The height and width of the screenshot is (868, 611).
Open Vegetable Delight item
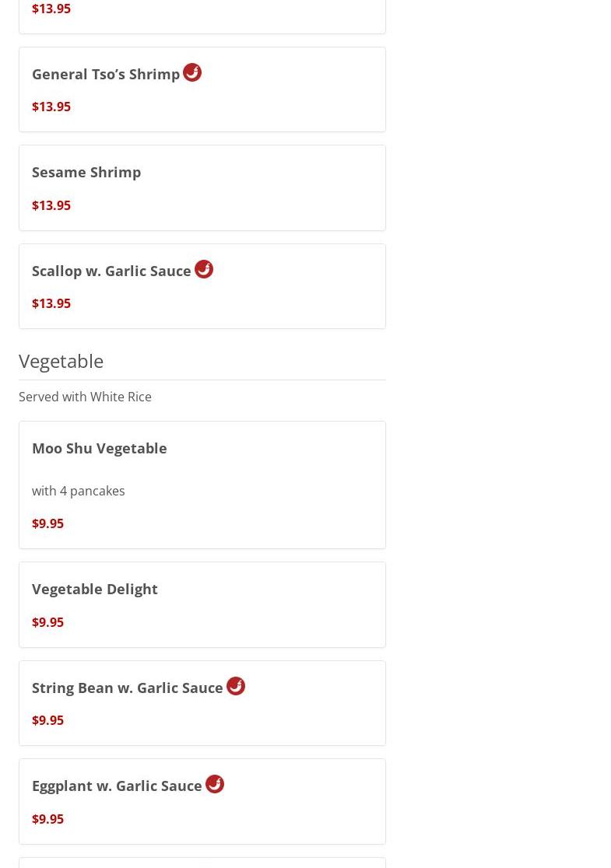[95, 589]
